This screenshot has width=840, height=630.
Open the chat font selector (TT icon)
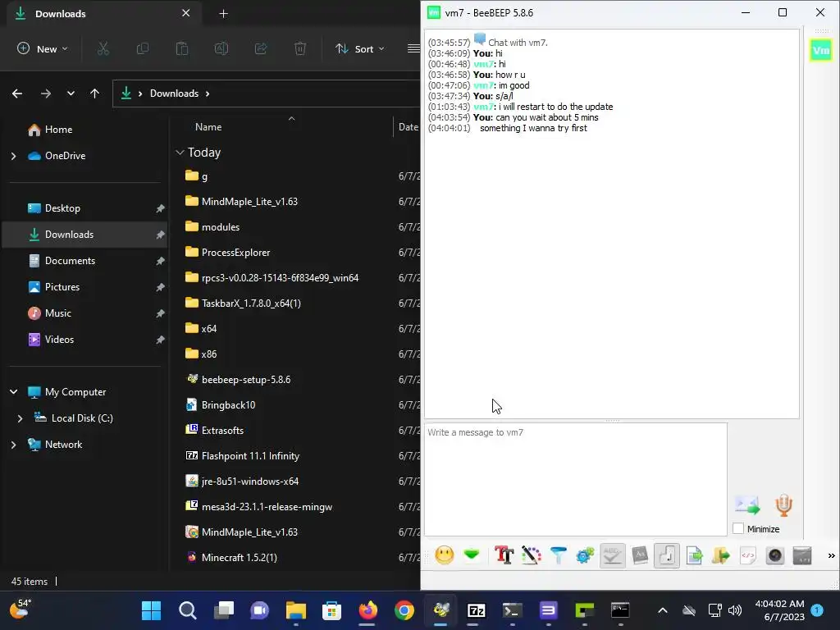(504, 555)
